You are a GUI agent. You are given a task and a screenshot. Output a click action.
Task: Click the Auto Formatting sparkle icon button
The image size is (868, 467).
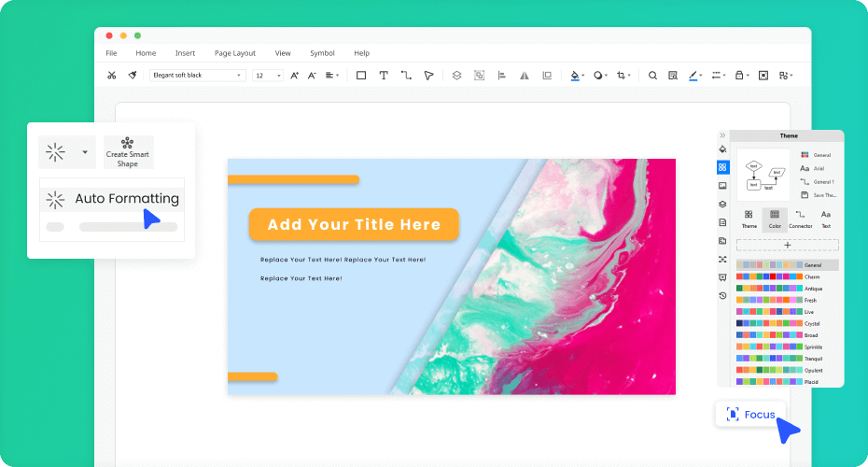click(55, 152)
